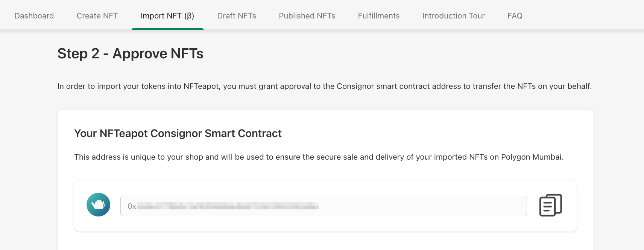The width and height of the screenshot is (644, 250).
Task: Click blank space right of FAQ in navigation bar
Action: pyautogui.click(x=583, y=16)
